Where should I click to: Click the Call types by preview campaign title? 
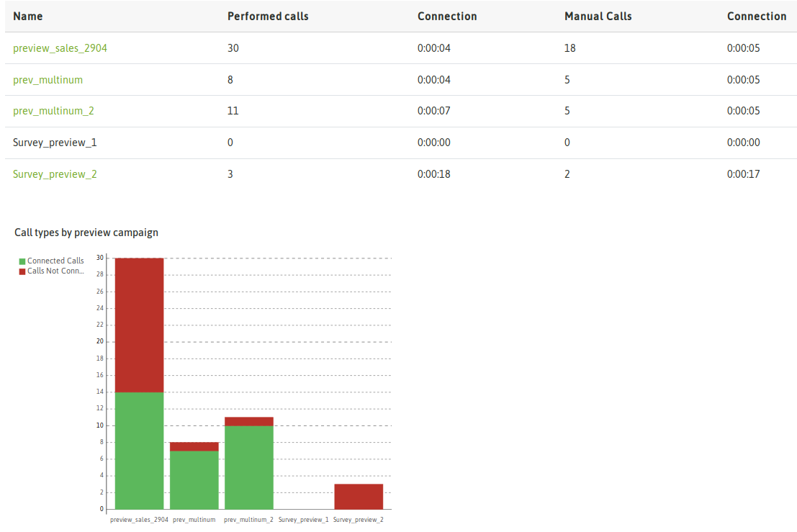pos(86,233)
